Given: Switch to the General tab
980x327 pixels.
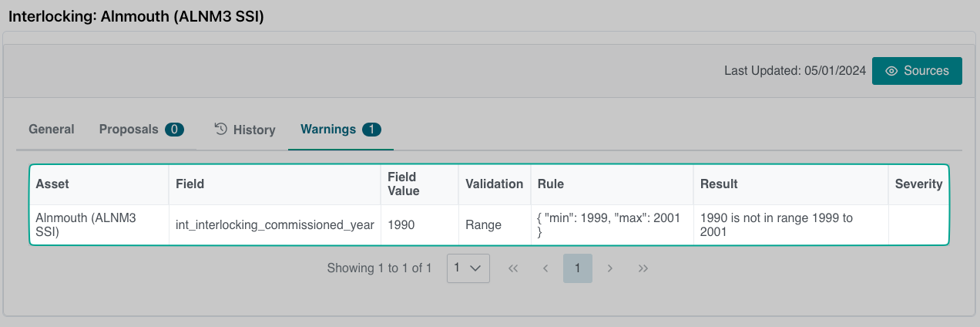Looking at the screenshot, I should point(52,129).
